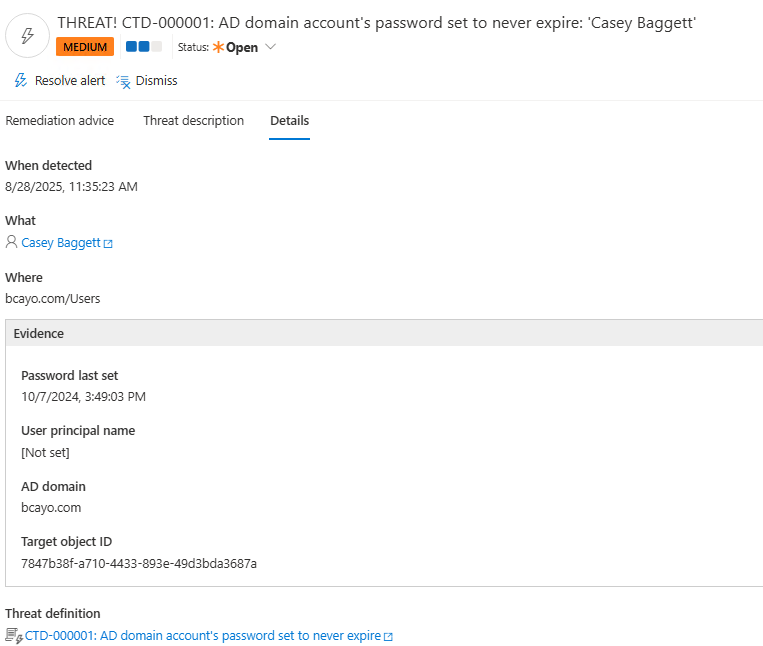Open the Casey Baggett user link
763x646 pixels.
(60, 243)
